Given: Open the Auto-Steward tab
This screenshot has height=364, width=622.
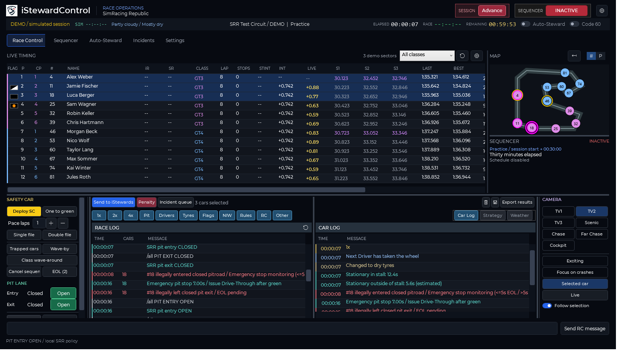Looking at the screenshot, I should (x=105, y=41).
